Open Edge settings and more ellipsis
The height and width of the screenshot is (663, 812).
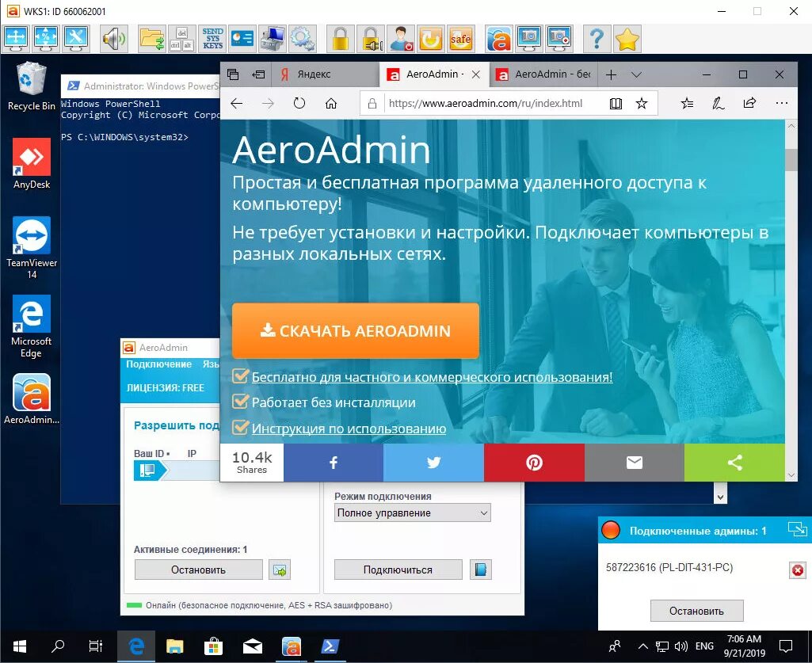[781, 104]
